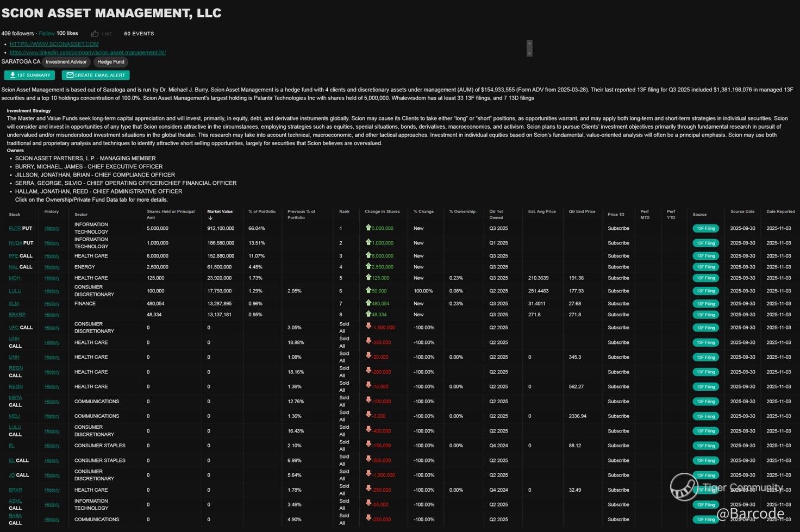The image size is (800, 532).
Task: Click Subscribe in the HAL row
Action: click(x=618, y=267)
